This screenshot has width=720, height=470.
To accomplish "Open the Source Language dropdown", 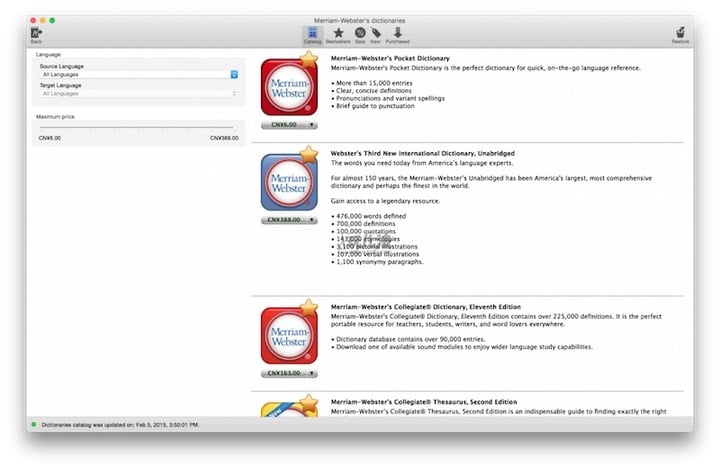I will pos(139,74).
